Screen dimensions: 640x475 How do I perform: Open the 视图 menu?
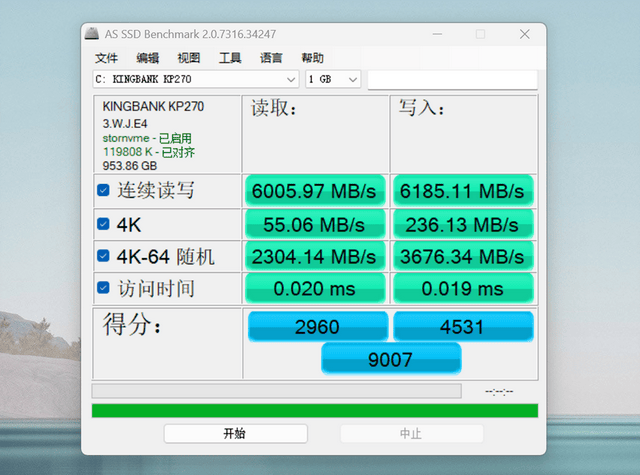(x=189, y=58)
